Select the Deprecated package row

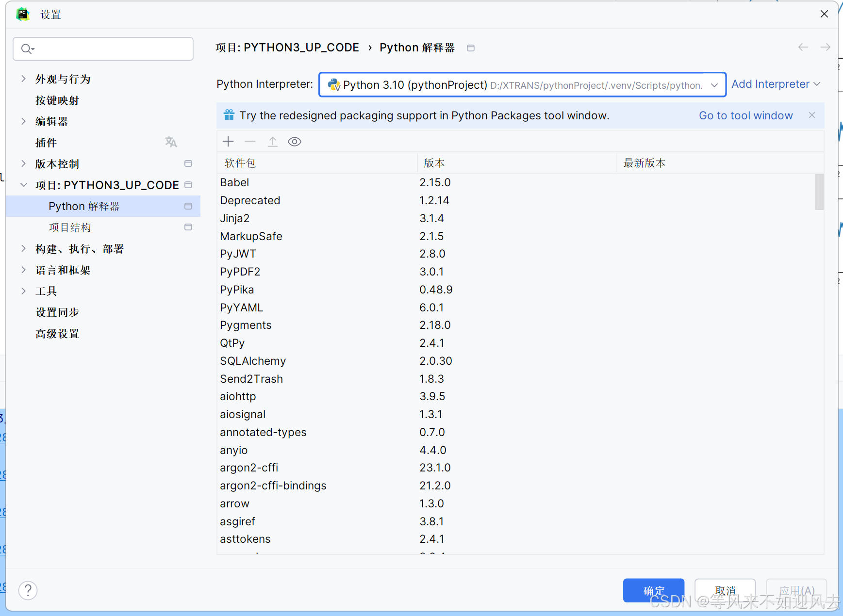pyautogui.click(x=516, y=200)
